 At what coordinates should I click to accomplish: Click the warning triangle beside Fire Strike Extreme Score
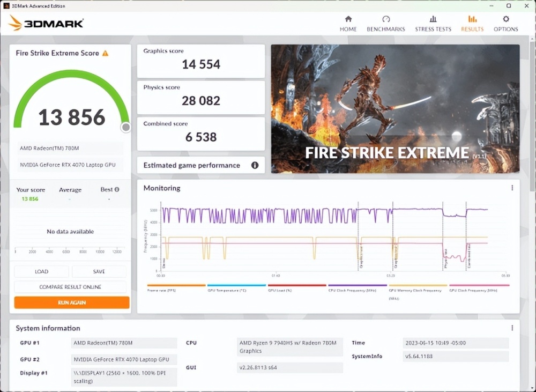pos(105,54)
